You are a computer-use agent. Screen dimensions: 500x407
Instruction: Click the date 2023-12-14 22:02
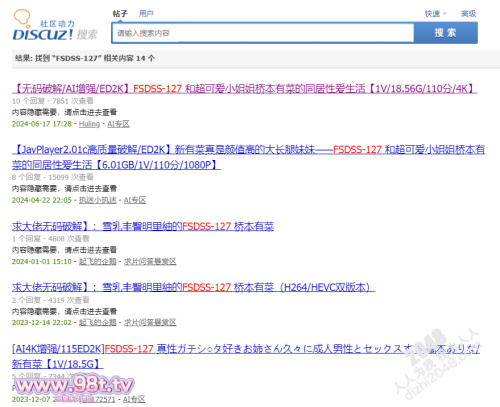click(42, 322)
